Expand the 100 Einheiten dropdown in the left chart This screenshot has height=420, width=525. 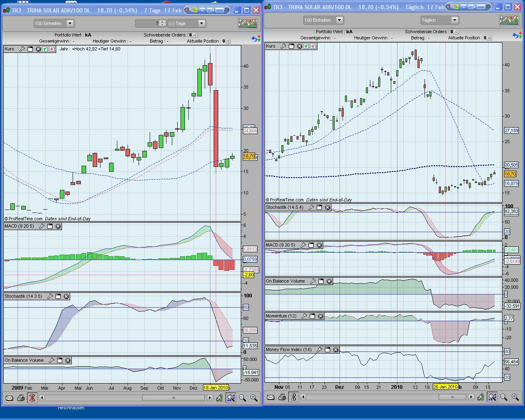click(x=70, y=23)
